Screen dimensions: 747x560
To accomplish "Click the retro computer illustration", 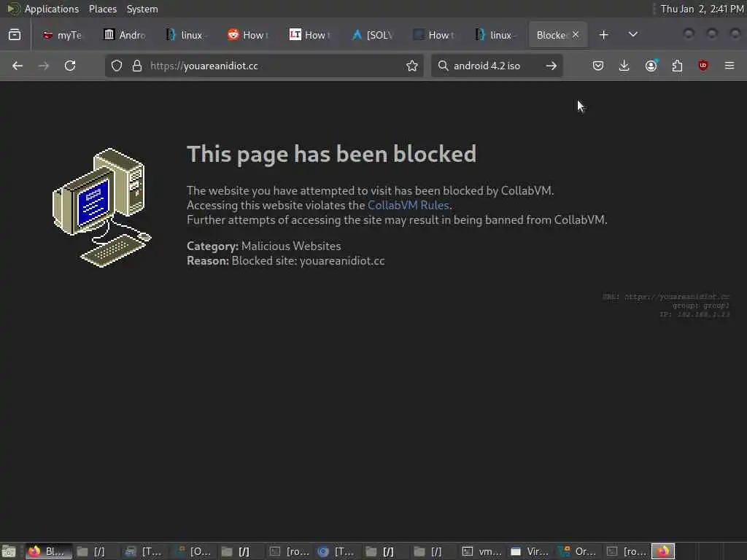I will point(101,208).
